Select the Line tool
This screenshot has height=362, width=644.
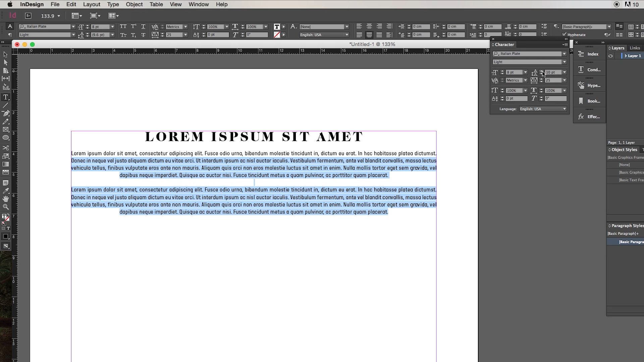(5, 105)
